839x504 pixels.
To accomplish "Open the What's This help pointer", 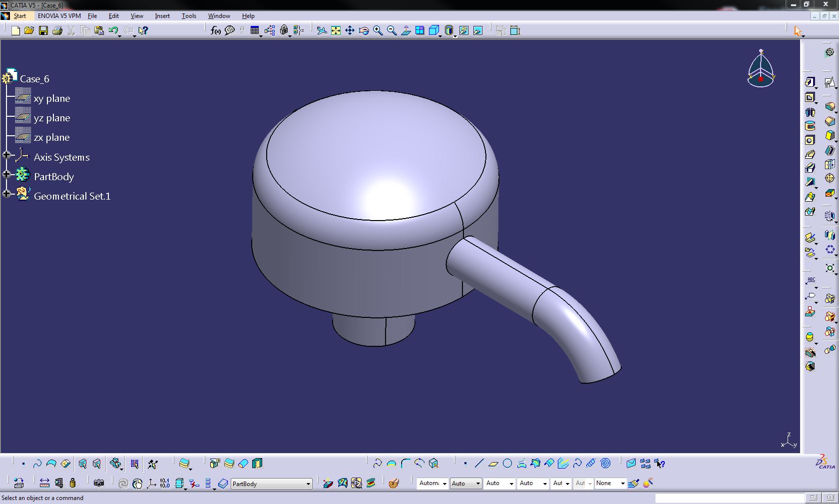I will 143,30.
